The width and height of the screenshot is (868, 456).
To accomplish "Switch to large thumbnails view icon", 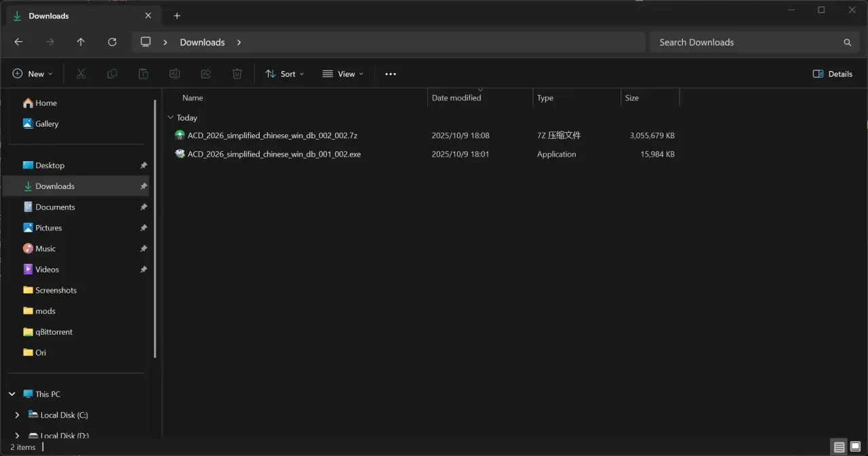I will pos(856,447).
